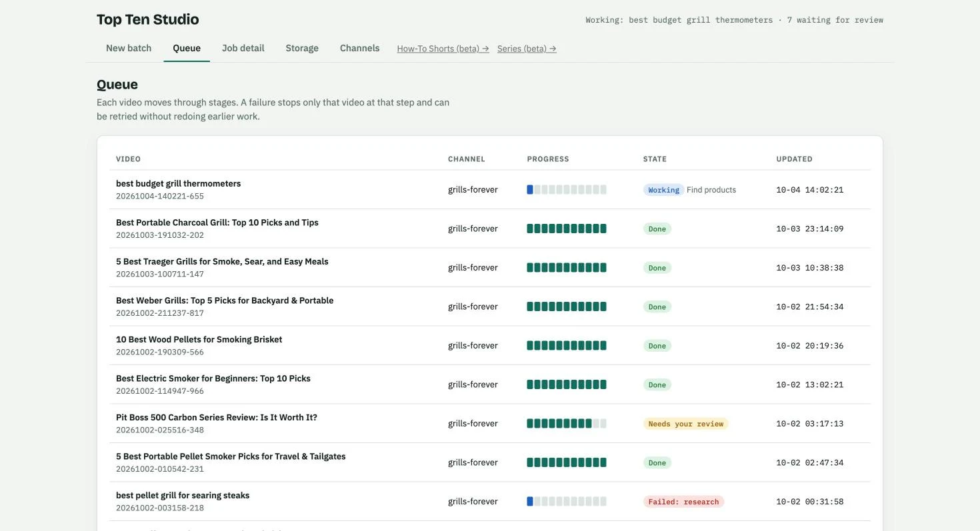980x531 pixels.
Task: Click job ID 20261003-191032-202
Action: pos(160,235)
